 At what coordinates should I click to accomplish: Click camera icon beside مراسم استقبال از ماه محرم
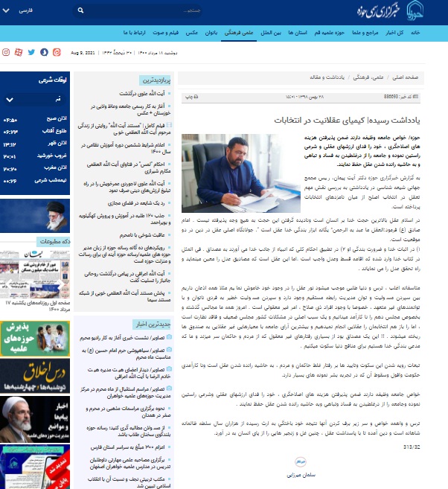tap(169, 389)
